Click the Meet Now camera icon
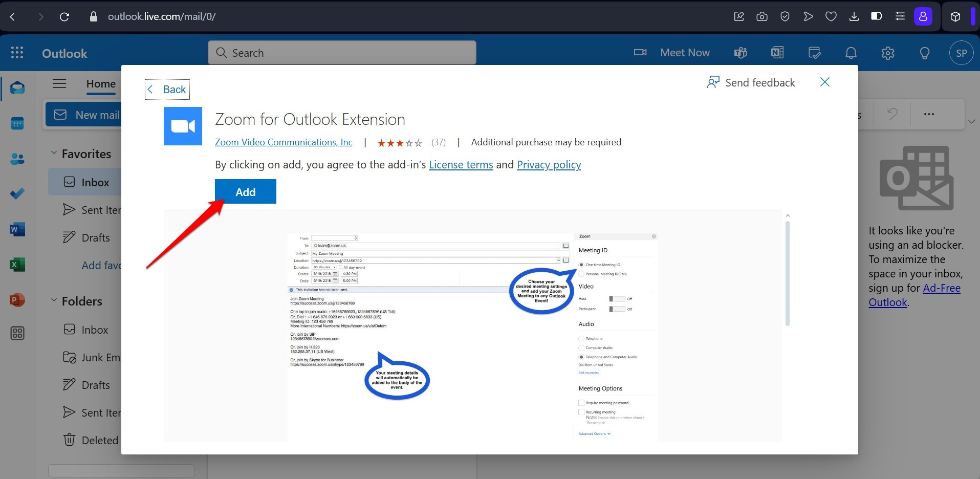This screenshot has height=479, width=980. click(x=640, y=53)
